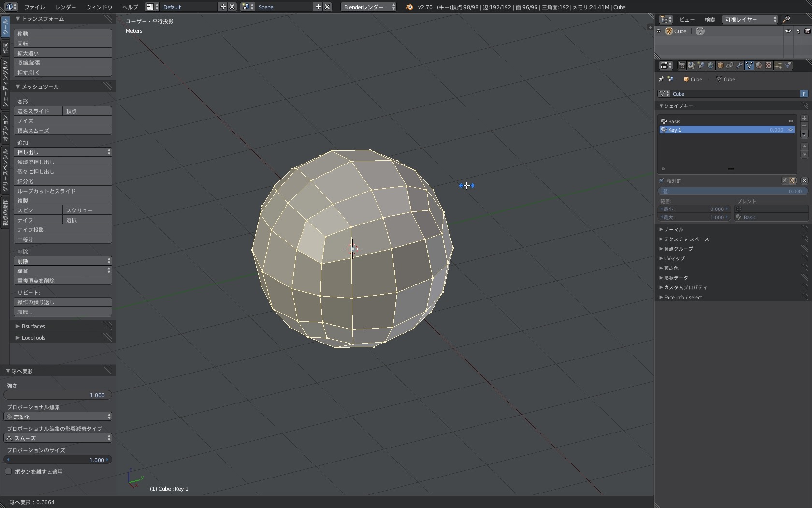Clear shape keys X button
This screenshot has height=508, width=812.
coord(804,180)
